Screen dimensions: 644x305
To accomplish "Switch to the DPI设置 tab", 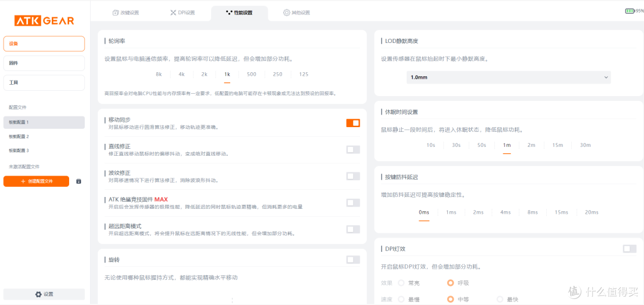I will point(183,13).
